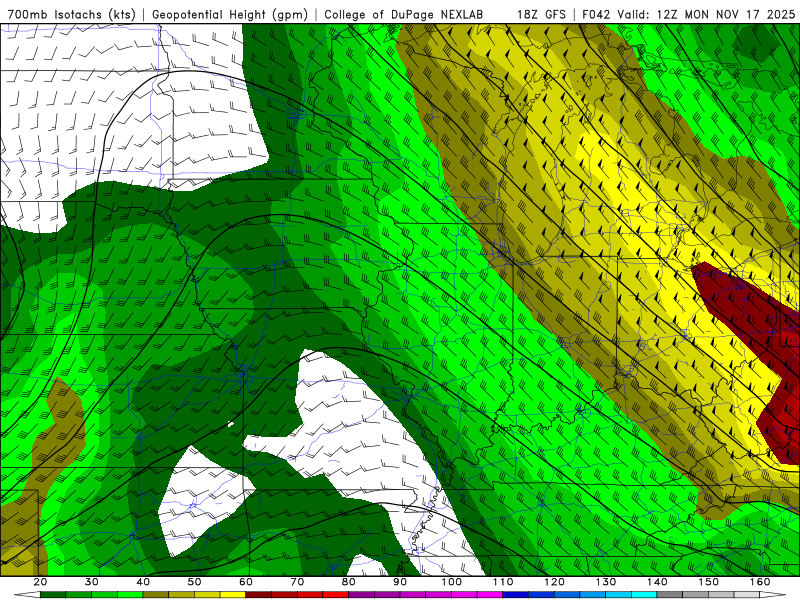
Task: Click the '50' value on the color scale
Action: (x=194, y=582)
